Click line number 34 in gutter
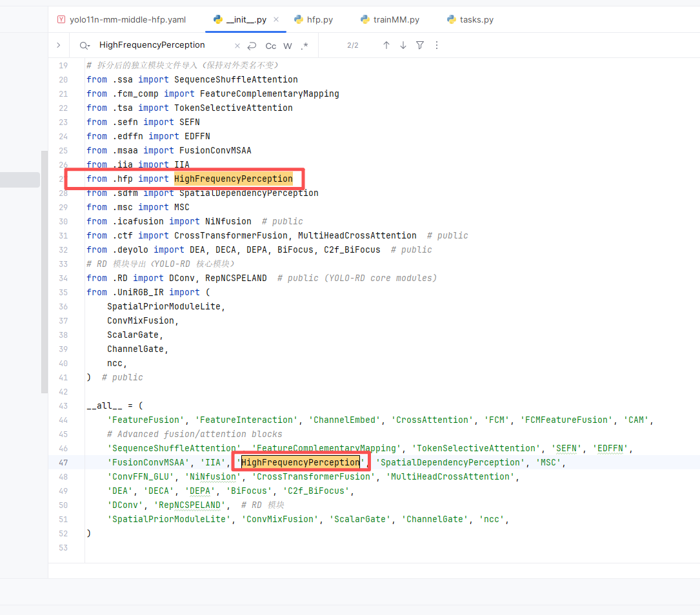Viewport: 700px width, 615px height. 63,278
